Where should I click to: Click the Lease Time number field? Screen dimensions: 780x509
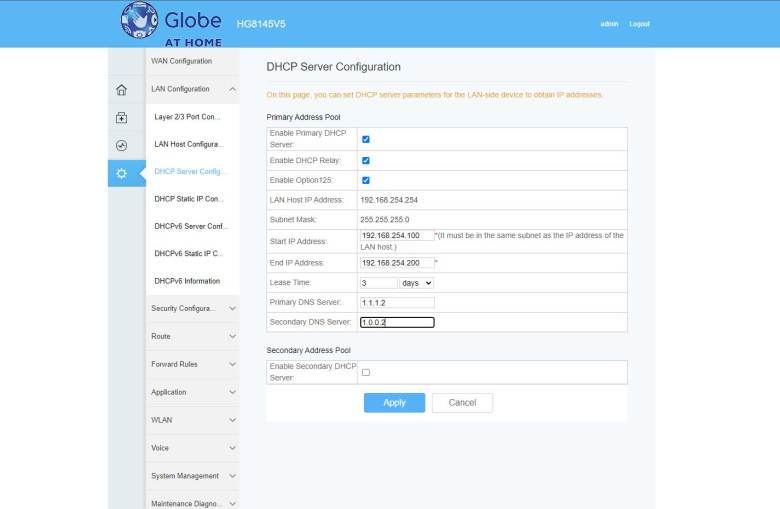[379, 283]
